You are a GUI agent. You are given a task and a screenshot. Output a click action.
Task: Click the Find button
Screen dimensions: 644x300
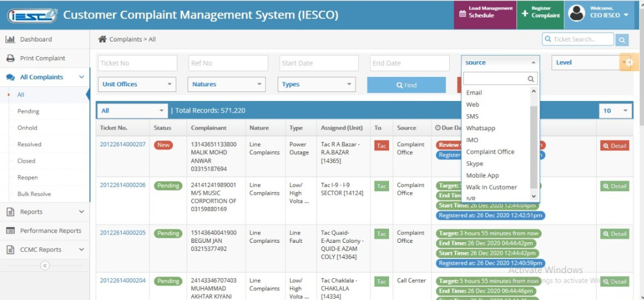click(406, 85)
